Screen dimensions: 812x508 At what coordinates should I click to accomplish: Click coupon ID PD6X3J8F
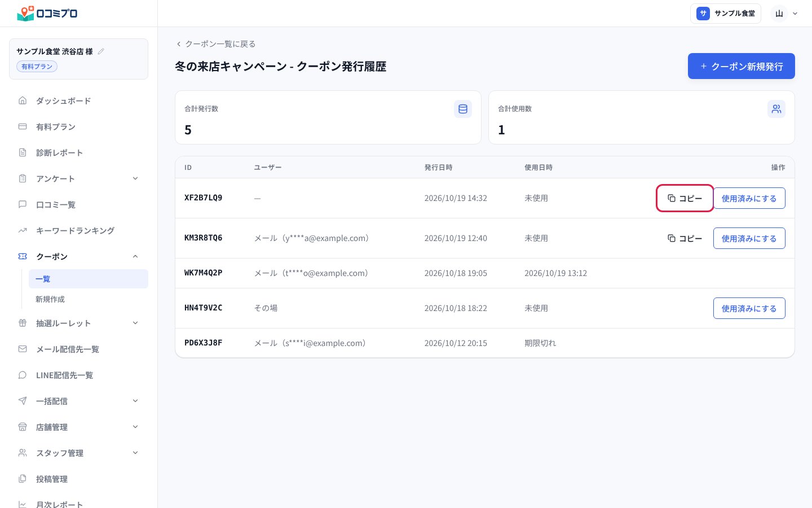pyautogui.click(x=204, y=343)
